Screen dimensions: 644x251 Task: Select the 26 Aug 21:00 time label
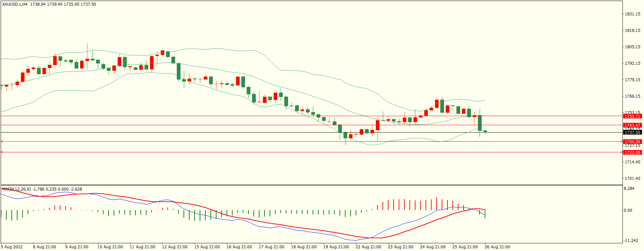point(497,247)
